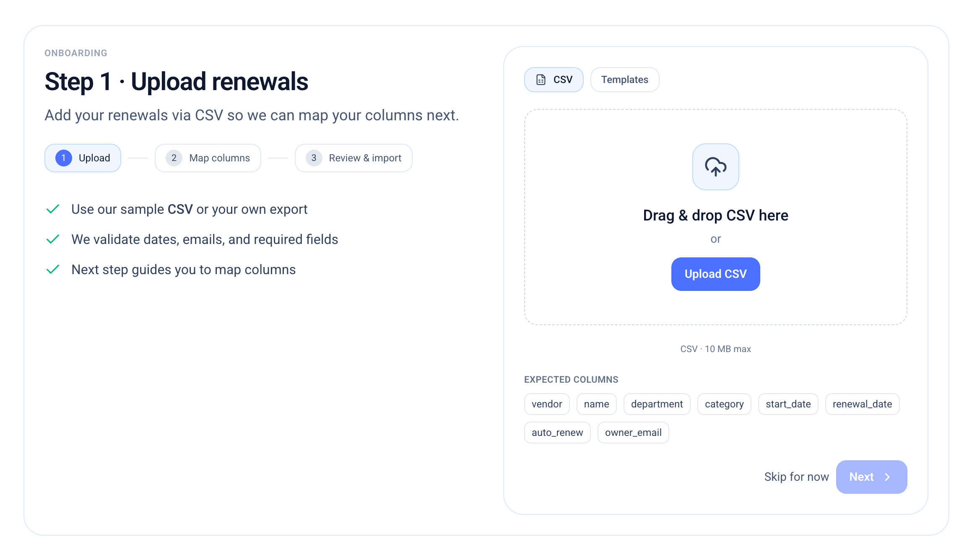Click Skip for now link
972x560 pixels.
[796, 477]
